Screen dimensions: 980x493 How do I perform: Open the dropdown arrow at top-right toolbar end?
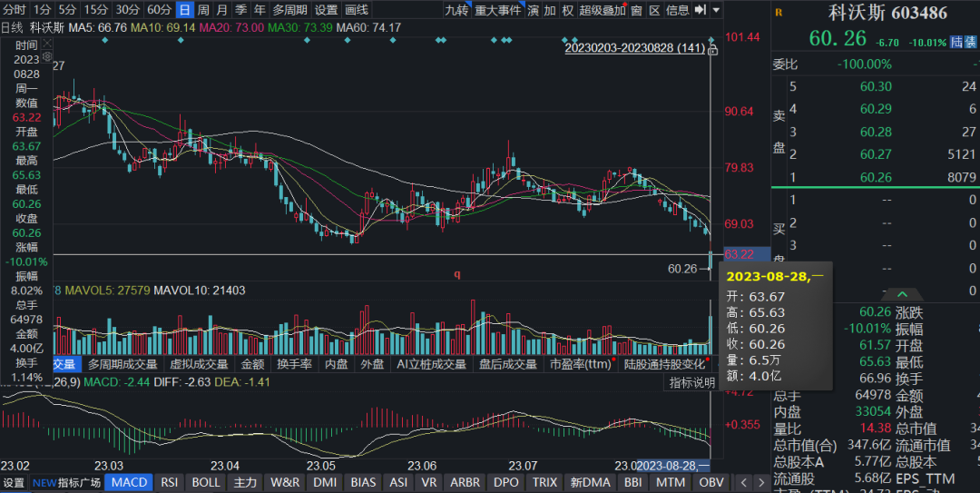[717, 10]
